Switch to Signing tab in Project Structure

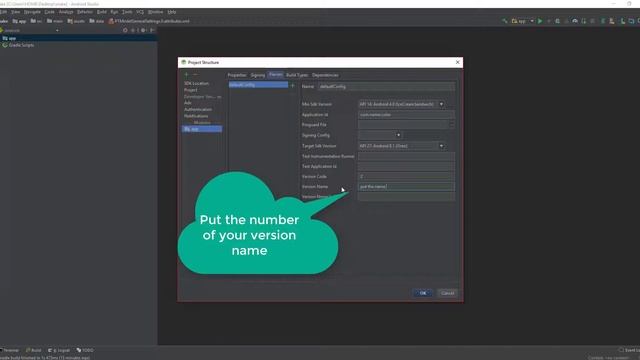[258, 75]
